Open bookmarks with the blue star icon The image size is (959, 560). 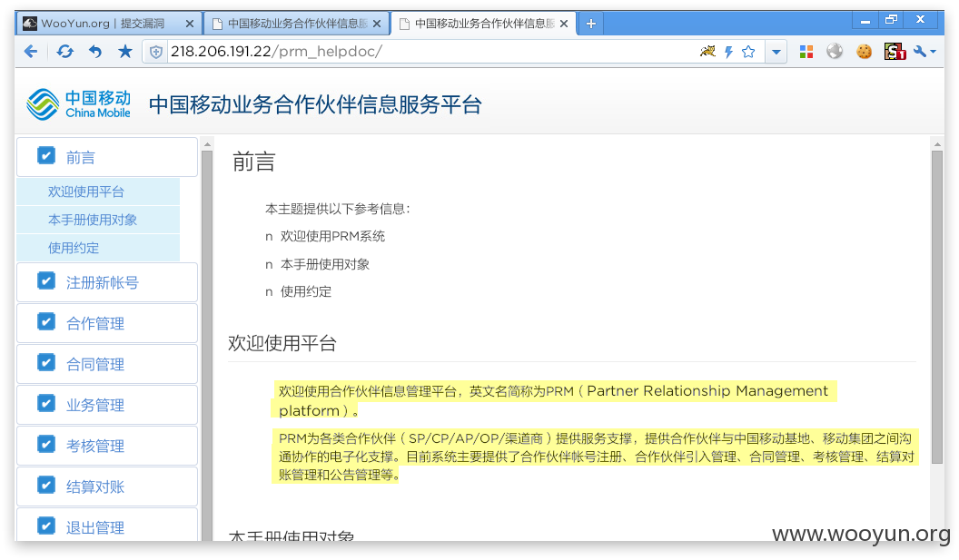click(x=125, y=52)
